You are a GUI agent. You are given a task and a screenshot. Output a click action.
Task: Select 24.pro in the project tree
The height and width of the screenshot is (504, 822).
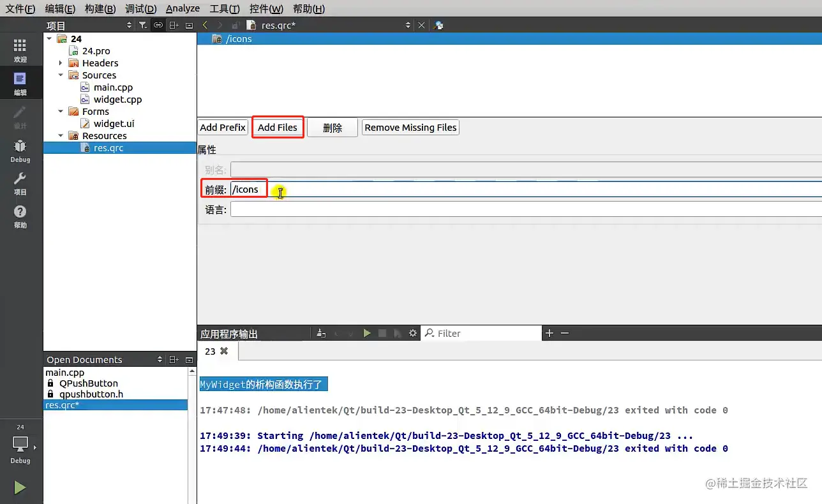pyautogui.click(x=96, y=51)
